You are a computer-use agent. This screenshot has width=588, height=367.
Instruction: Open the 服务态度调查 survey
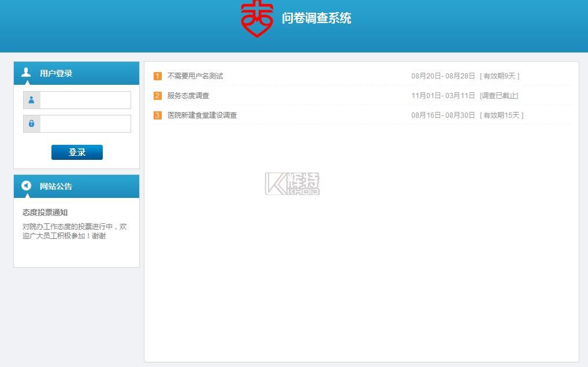188,96
